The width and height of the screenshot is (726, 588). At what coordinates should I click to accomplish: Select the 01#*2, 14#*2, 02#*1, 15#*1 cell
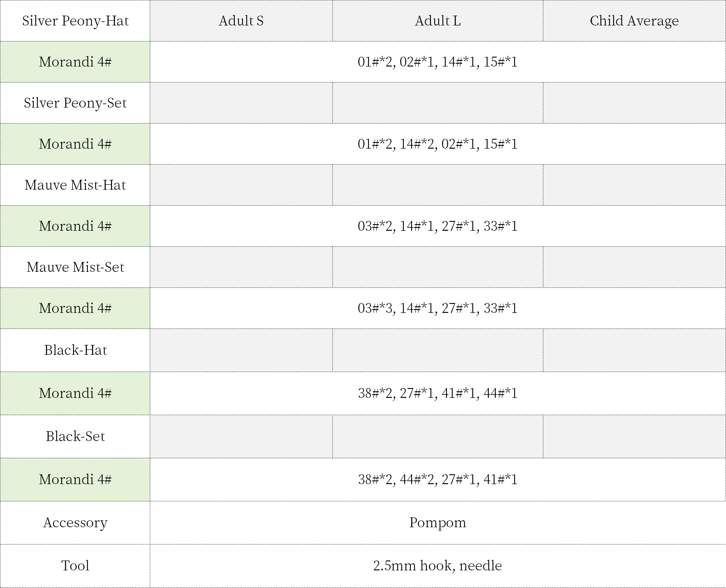point(437,144)
